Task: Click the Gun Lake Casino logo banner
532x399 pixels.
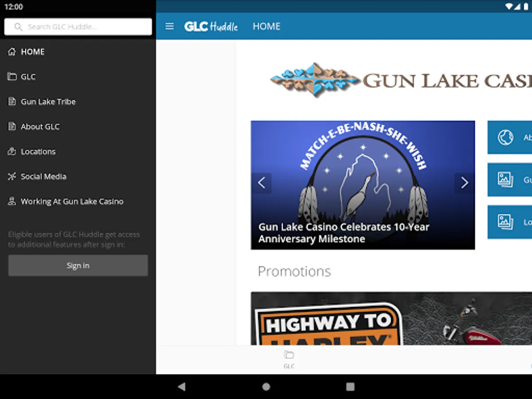Action: (401, 80)
